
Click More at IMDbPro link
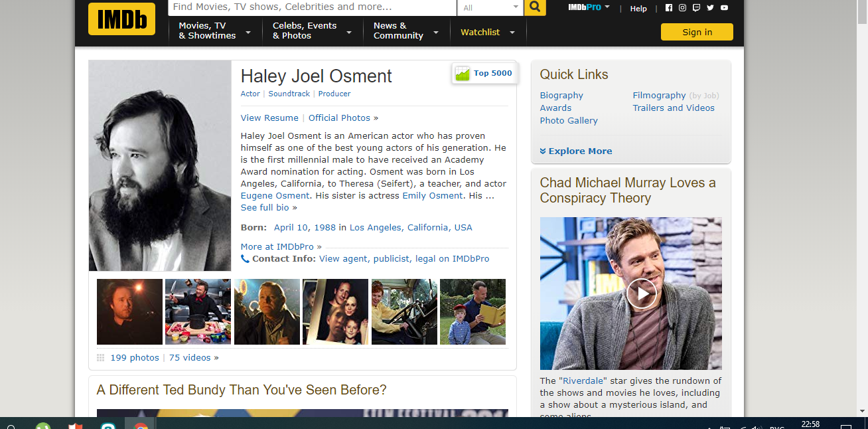pos(277,247)
